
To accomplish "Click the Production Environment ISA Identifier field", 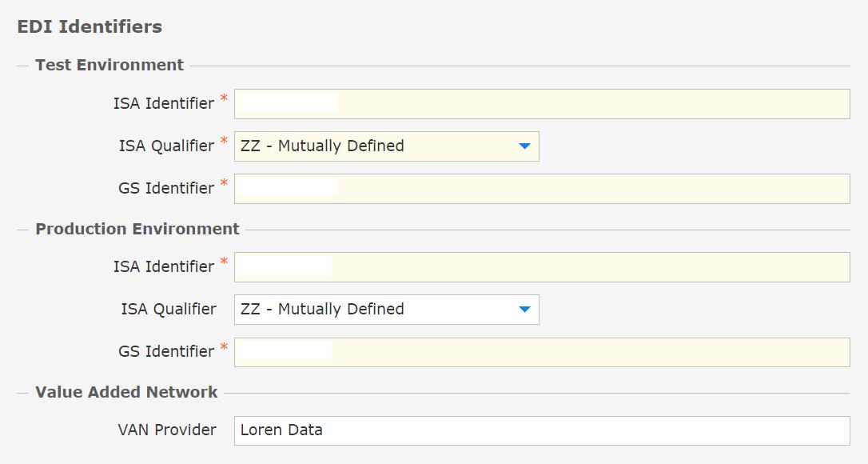I will pyautogui.click(x=542, y=267).
